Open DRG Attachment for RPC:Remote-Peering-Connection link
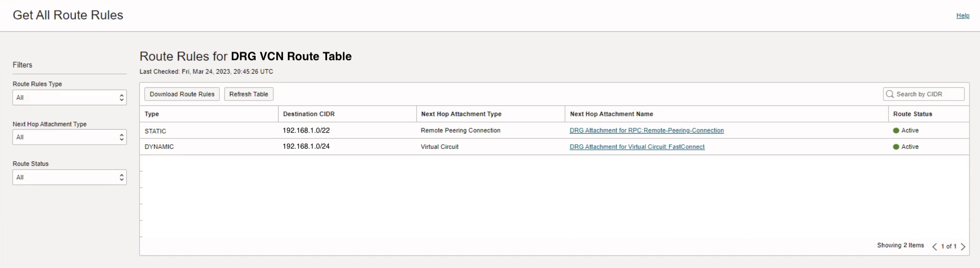Screen dimensions: 980x268 (x=646, y=130)
